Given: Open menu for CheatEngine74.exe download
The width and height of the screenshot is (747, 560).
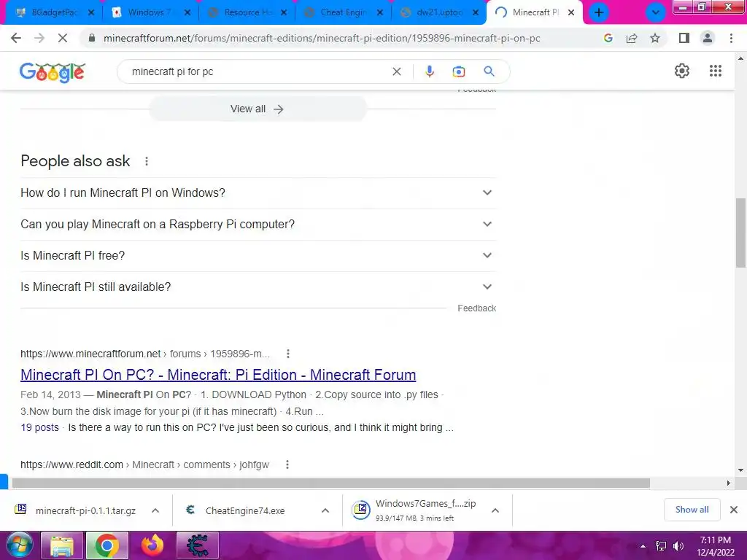Looking at the screenshot, I should click(325, 510).
